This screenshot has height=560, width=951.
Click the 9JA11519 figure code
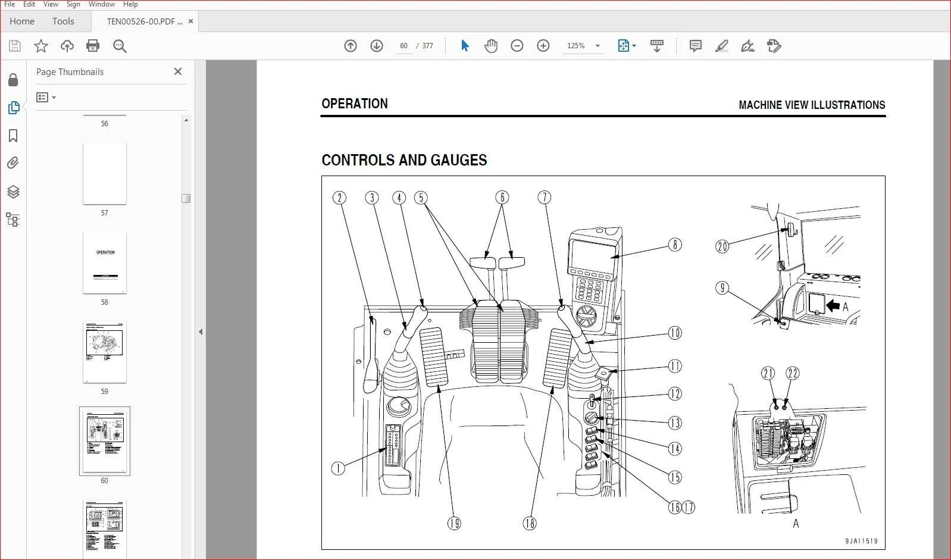(x=861, y=541)
